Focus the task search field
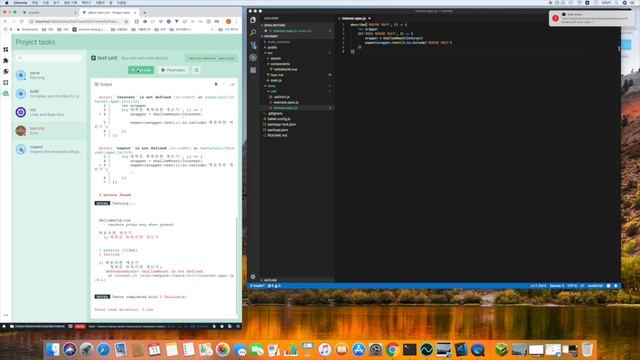This screenshot has width=640, height=360. 49,58
